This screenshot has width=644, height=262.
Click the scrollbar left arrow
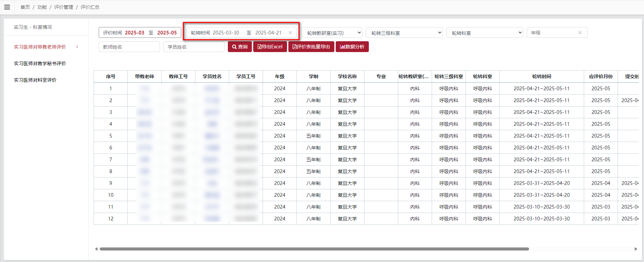click(x=96, y=249)
